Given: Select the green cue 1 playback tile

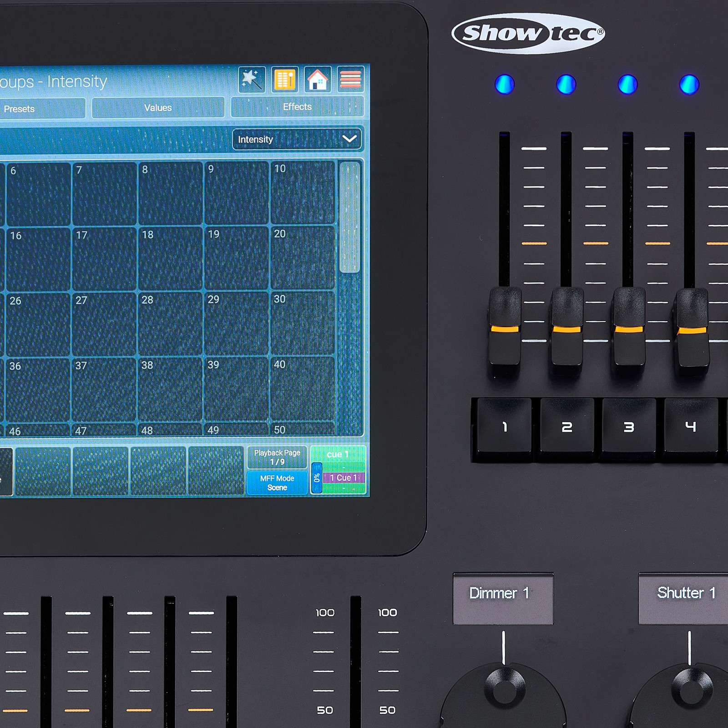Looking at the screenshot, I should point(339,470).
